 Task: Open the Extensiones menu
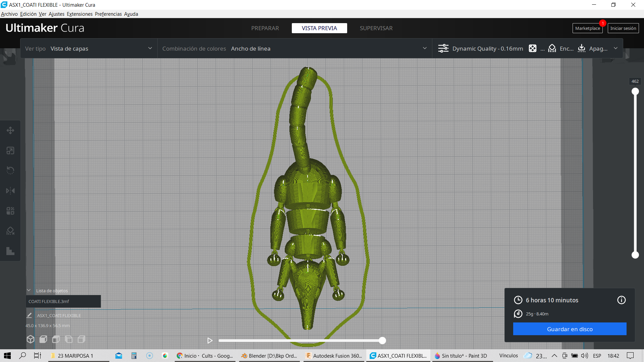click(79, 14)
